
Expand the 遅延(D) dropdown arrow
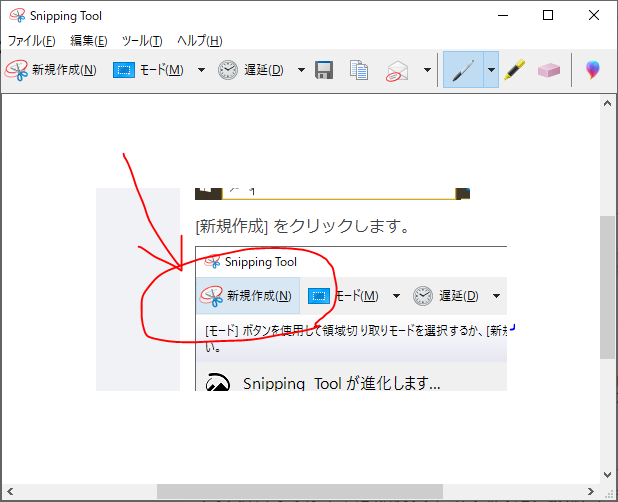(302, 70)
